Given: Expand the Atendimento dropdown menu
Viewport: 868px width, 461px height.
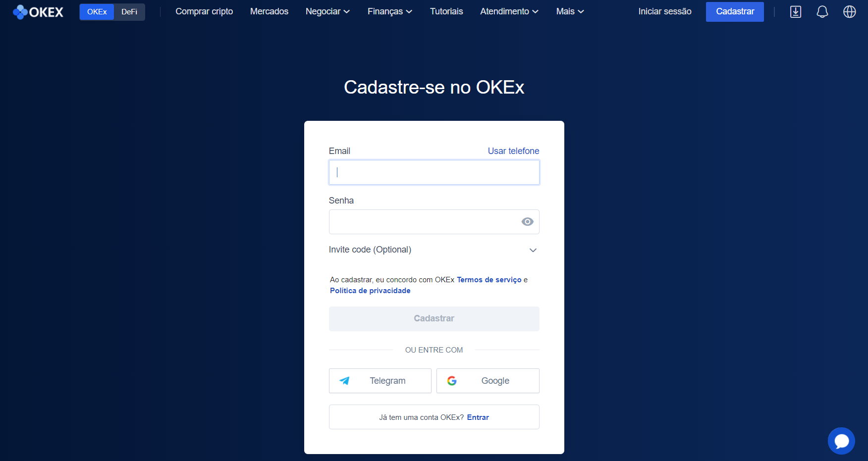Looking at the screenshot, I should pyautogui.click(x=509, y=11).
